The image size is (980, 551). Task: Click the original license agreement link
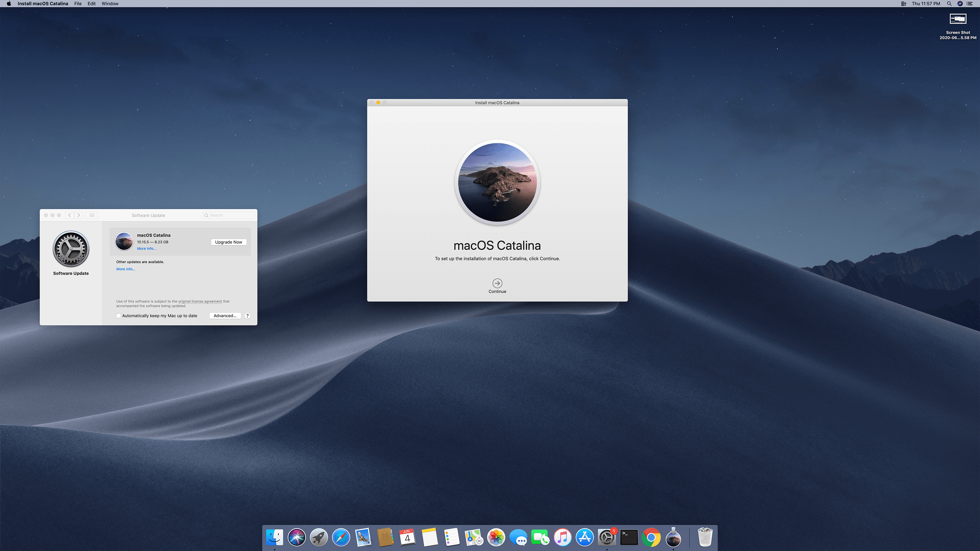point(200,301)
